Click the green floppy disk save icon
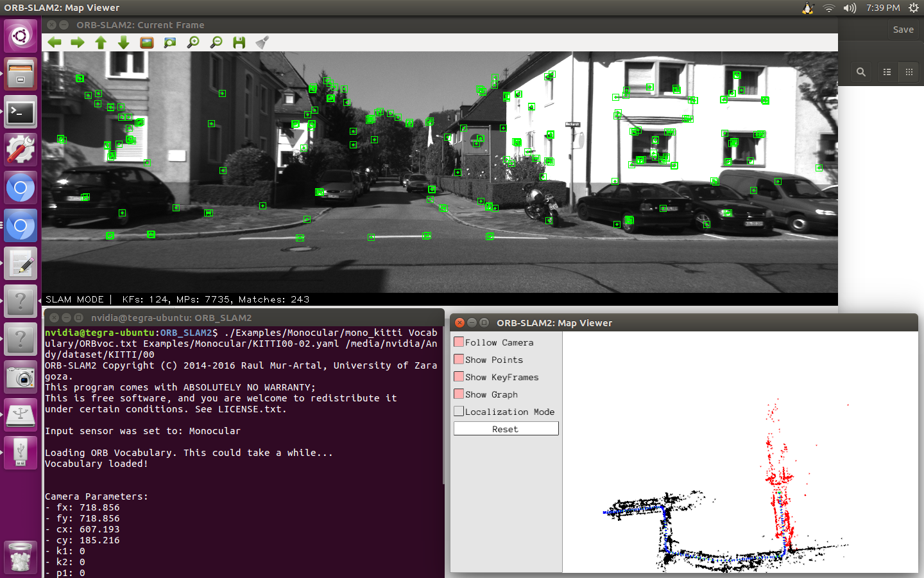 pos(239,42)
